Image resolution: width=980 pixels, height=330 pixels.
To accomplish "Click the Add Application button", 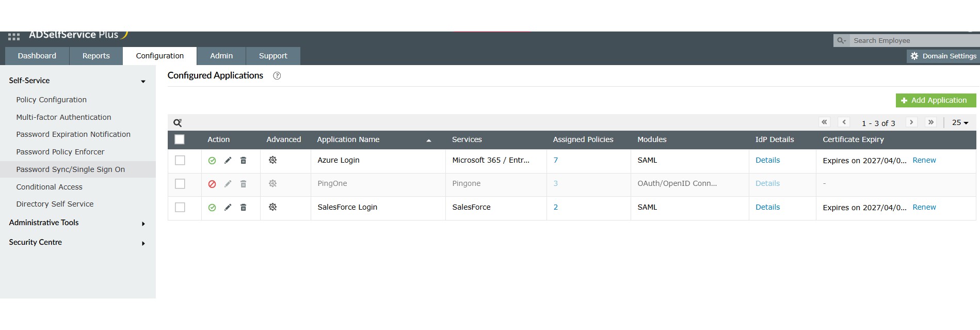I will pyautogui.click(x=935, y=100).
